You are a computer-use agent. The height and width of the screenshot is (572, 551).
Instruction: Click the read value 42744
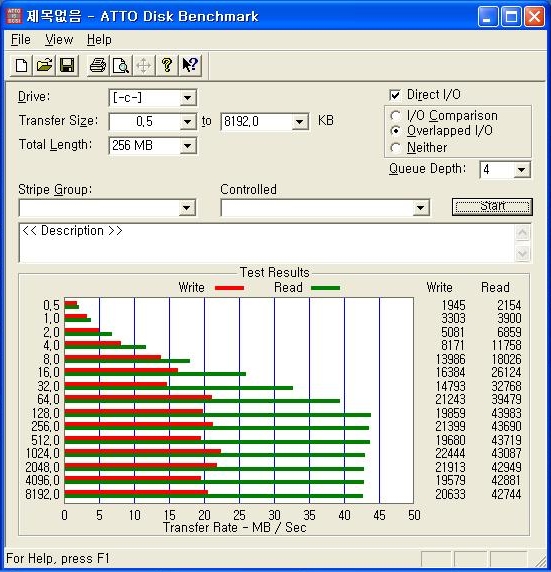[x=506, y=494]
